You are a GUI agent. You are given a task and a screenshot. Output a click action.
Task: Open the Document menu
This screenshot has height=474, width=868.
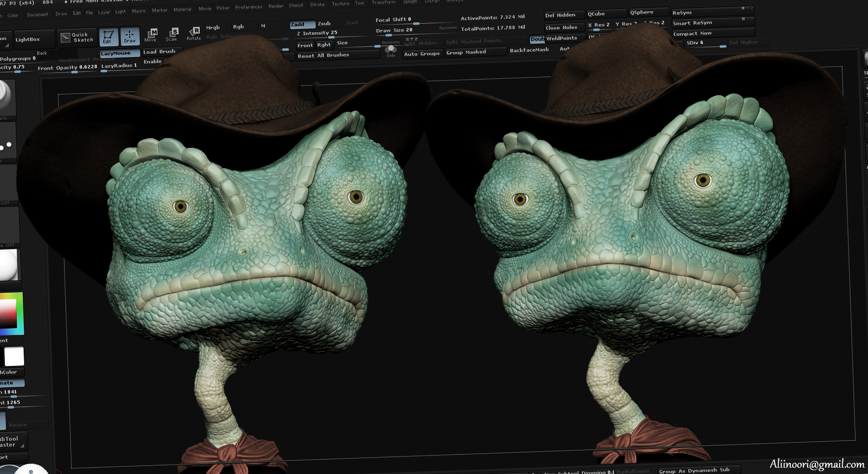point(38,14)
